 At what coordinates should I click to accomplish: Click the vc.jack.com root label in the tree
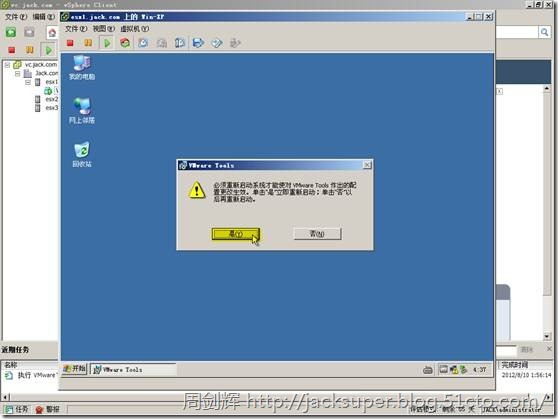[41, 64]
